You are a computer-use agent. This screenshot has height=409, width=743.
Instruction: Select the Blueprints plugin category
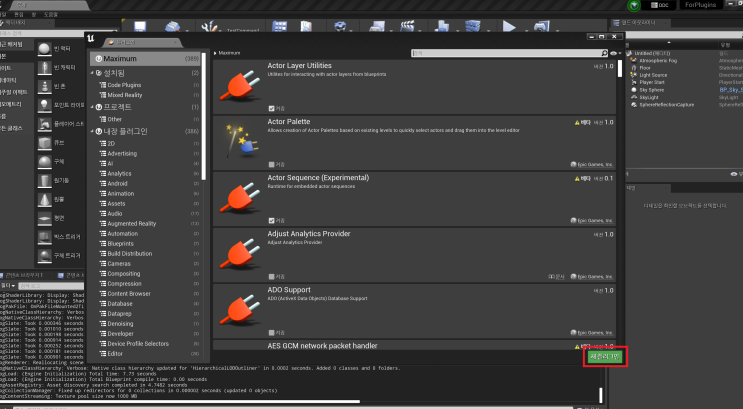pyautogui.click(x=120, y=244)
